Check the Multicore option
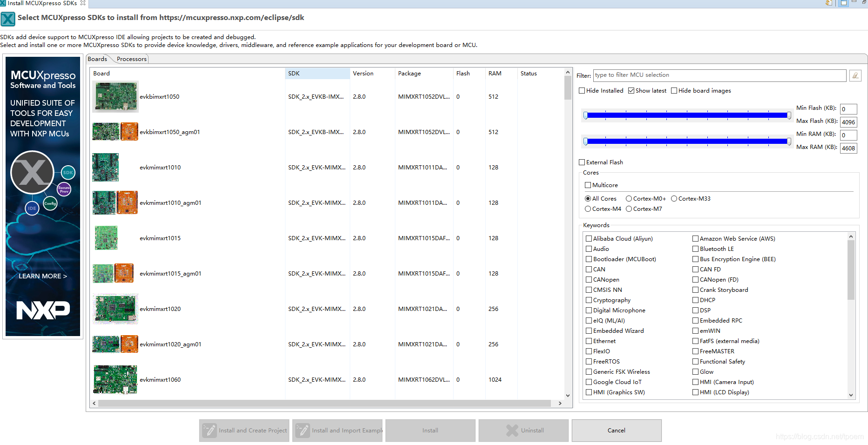The image size is (868, 445). 588,185
